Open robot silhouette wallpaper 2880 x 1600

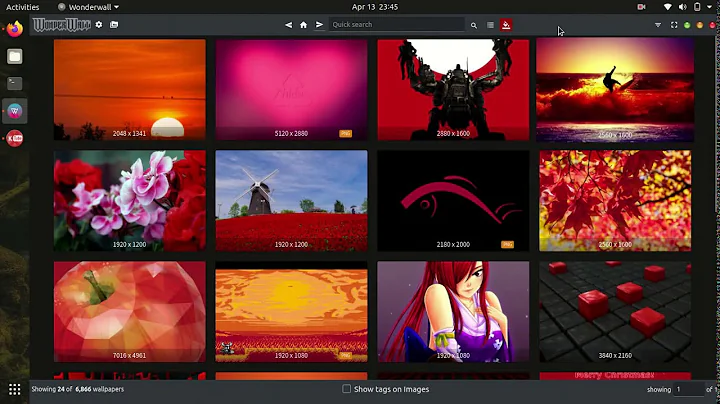point(453,90)
